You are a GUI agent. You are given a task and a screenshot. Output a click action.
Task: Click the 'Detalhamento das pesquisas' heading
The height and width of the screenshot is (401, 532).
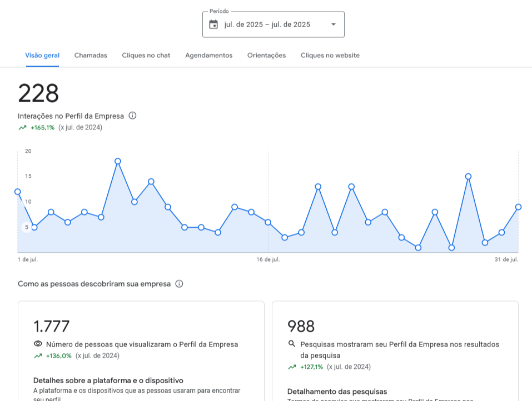pos(337,392)
